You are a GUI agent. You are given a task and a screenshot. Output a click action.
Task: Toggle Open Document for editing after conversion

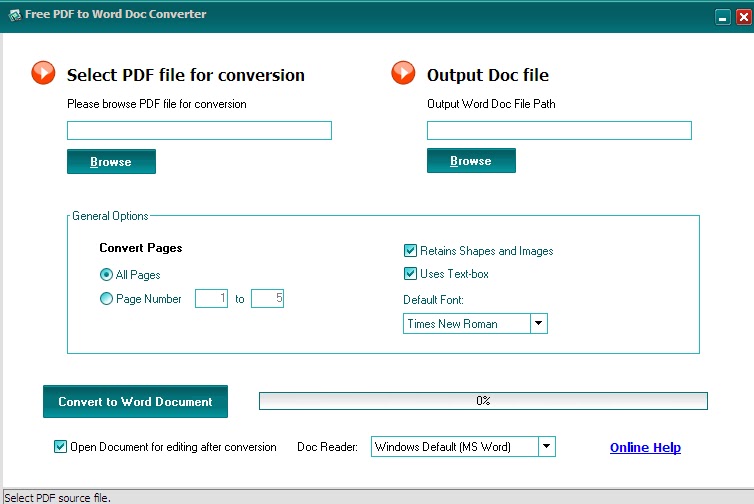point(60,447)
